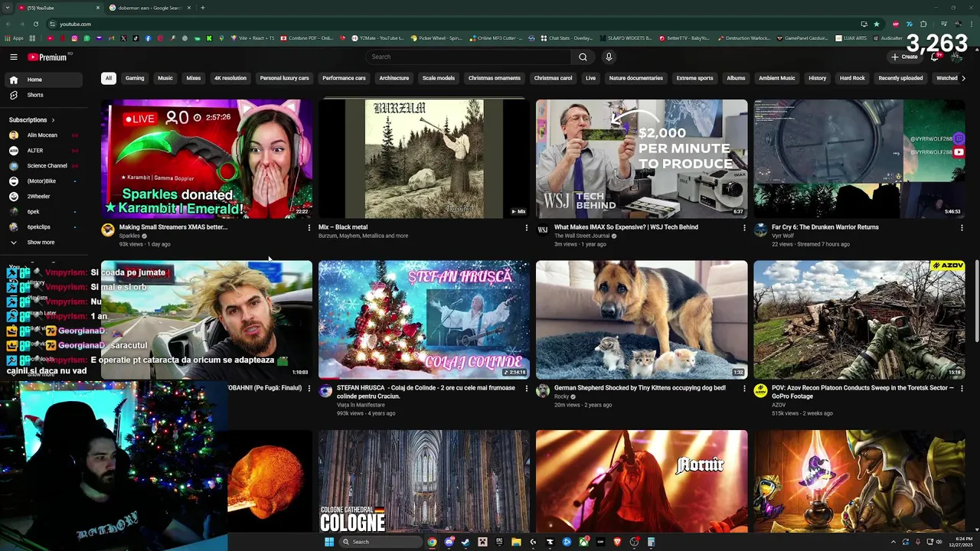Viewport: 980px width, 551px height.
Task: Open a new browser tab
Action: 202,8
